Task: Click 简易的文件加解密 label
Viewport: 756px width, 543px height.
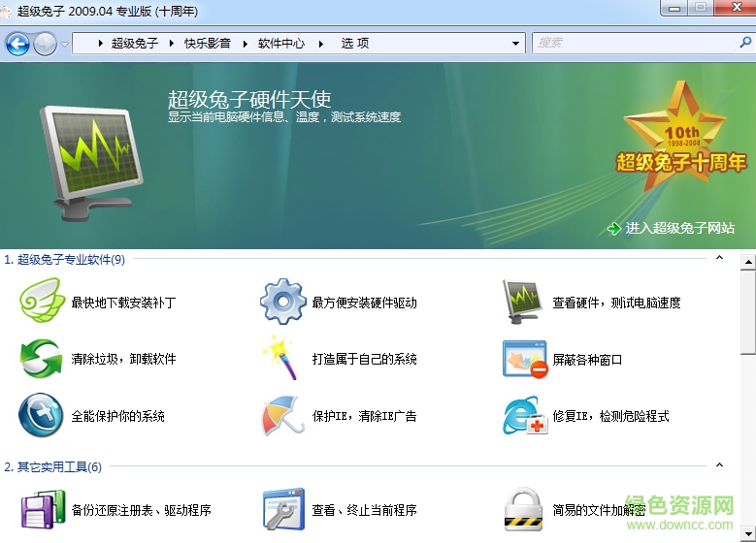Action: (x=599, y=510)
